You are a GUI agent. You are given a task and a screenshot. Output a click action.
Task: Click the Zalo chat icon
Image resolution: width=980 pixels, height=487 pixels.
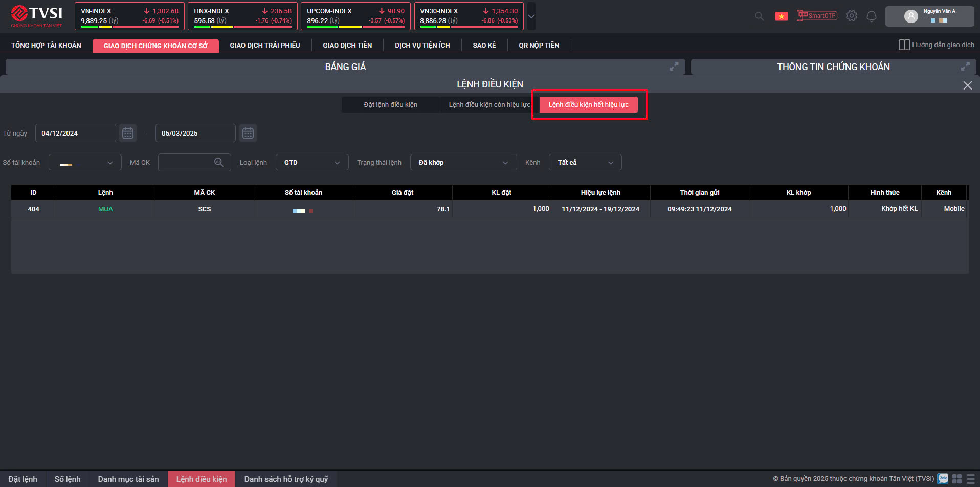pos(943,479)
